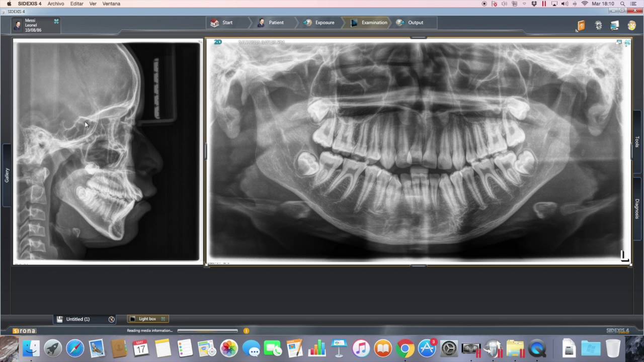Click the Dropbox icon in the menu bar
Screen dimensions: 644x362
tap(534, 4)
